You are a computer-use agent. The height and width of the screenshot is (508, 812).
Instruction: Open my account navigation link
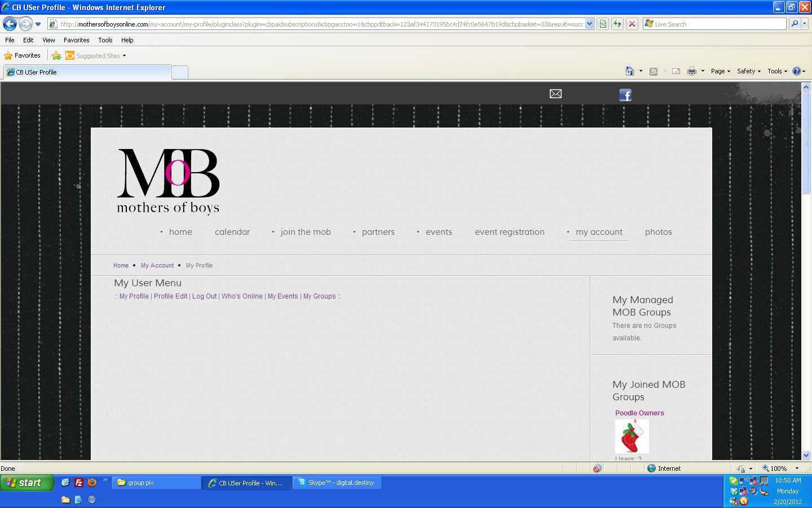tap(599, 232)
